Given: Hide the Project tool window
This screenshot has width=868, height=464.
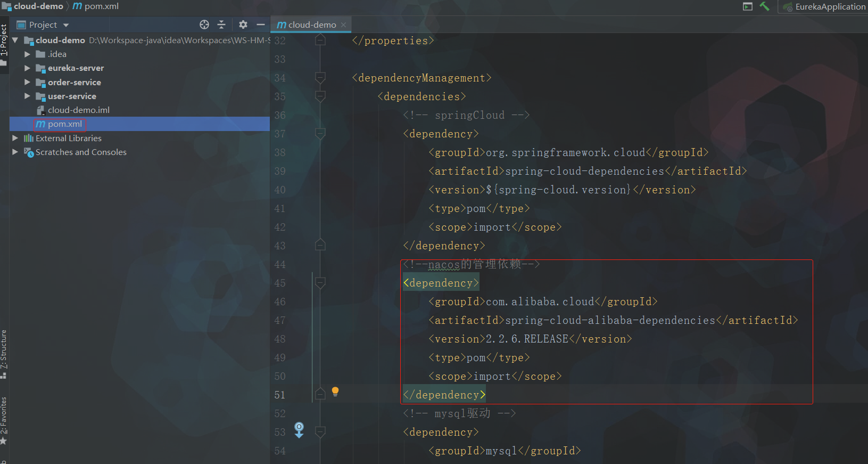Looking at the screenshot, I should pyautogui.click(x=260, y=25).
